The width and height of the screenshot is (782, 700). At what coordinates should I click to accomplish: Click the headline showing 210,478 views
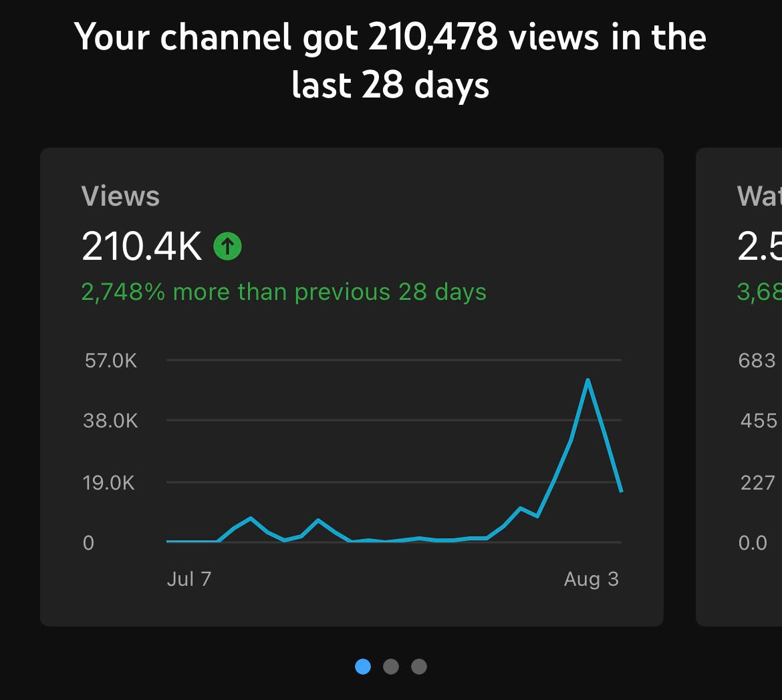tap(391, 60)
